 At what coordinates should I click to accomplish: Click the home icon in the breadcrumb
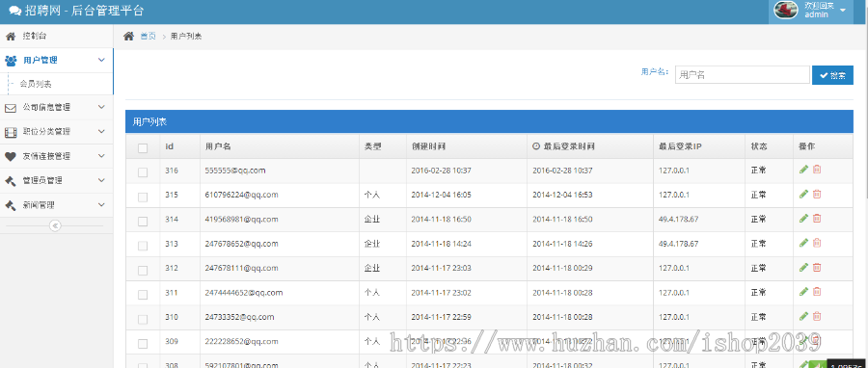[128, 36]
